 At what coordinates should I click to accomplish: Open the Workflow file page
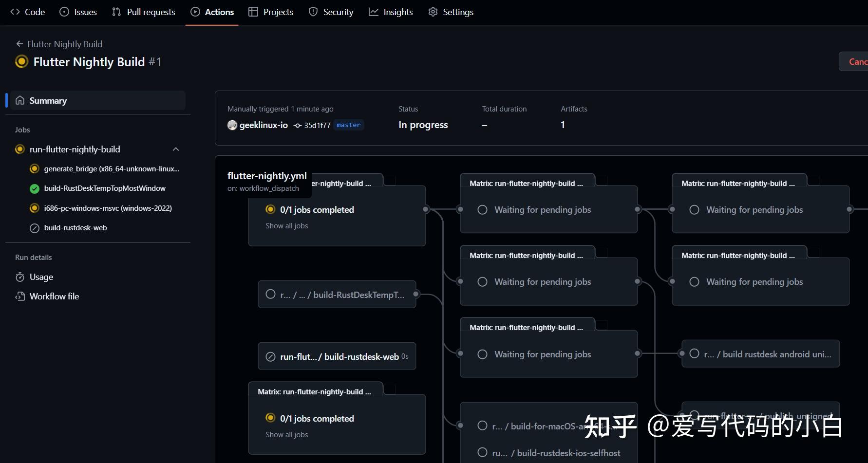[54, 296]
